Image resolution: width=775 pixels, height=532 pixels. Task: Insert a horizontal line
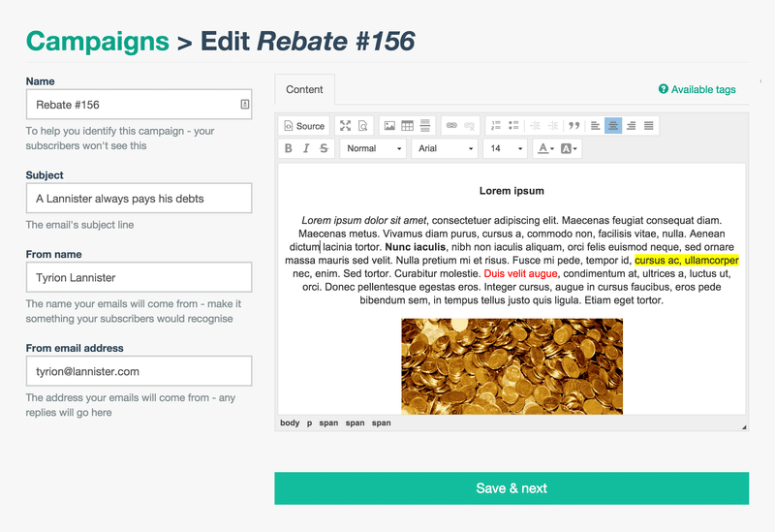pos(425,126)
